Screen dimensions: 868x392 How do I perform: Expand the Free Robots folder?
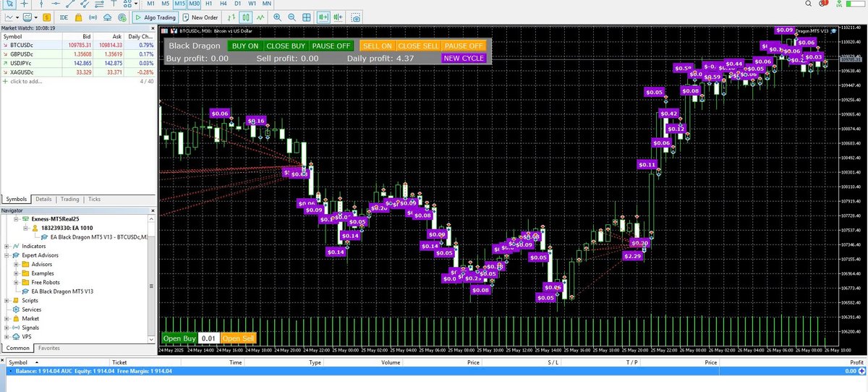pyautogui.click(x=17, y=282)
